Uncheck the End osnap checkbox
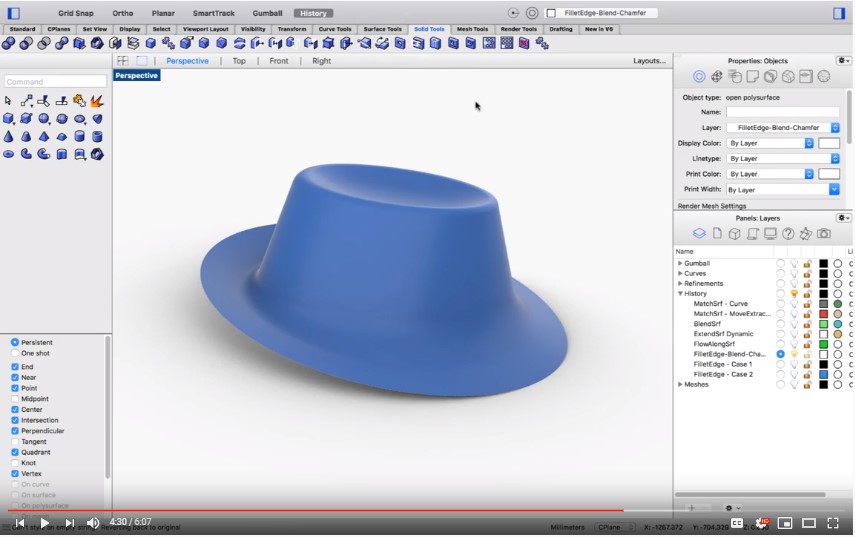Viewport: 855px width, 537px height. click(15, 367)
